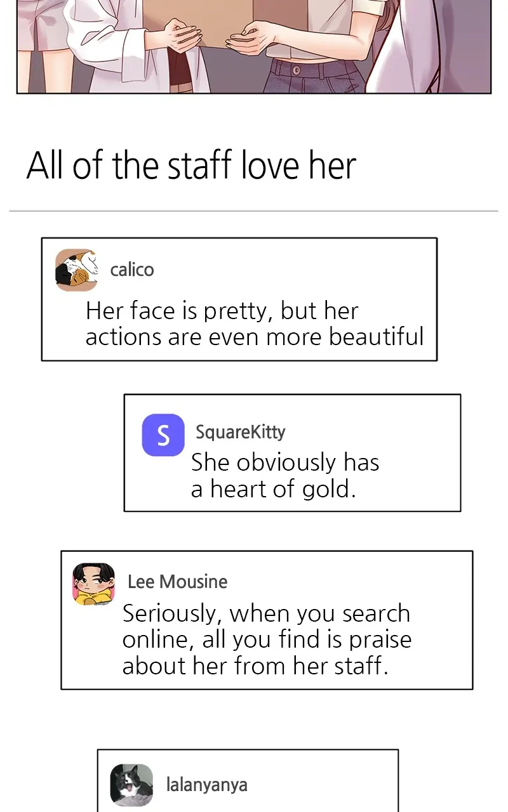Click the jeans button in the comic panel
508x812 pixels.
[x=296, y=69]
